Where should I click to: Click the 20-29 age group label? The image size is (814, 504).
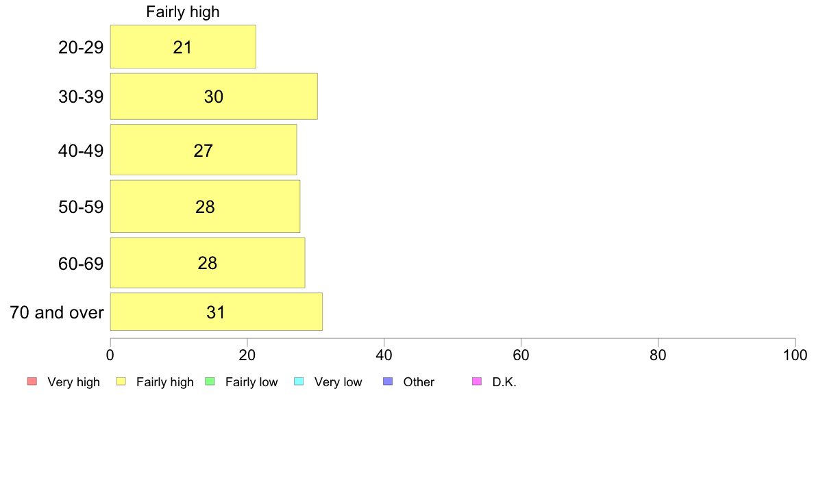81,47
